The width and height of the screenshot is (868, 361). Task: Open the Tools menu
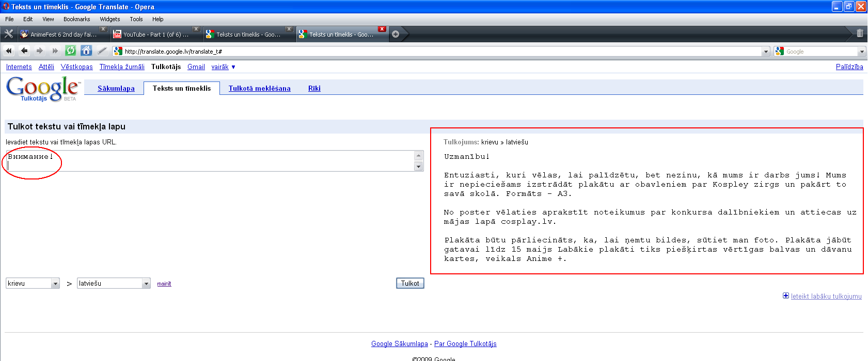[x=136, y=19]
